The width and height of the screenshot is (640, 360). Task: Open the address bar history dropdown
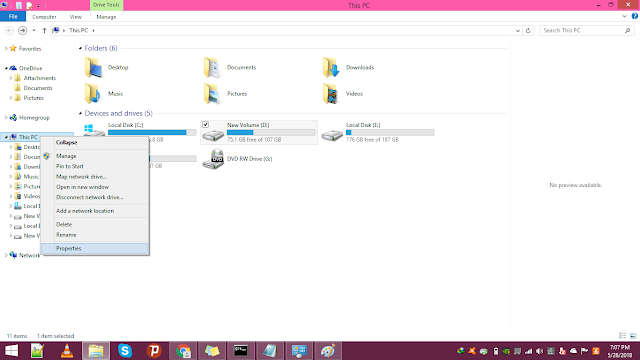[518, 31]
